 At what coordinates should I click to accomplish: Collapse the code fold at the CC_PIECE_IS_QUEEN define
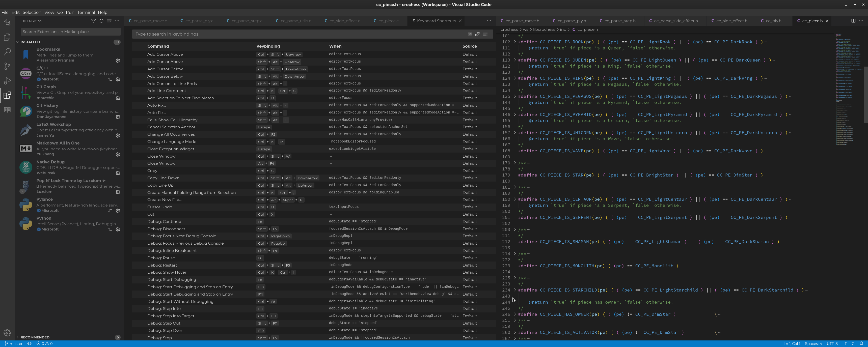[515, 60]
